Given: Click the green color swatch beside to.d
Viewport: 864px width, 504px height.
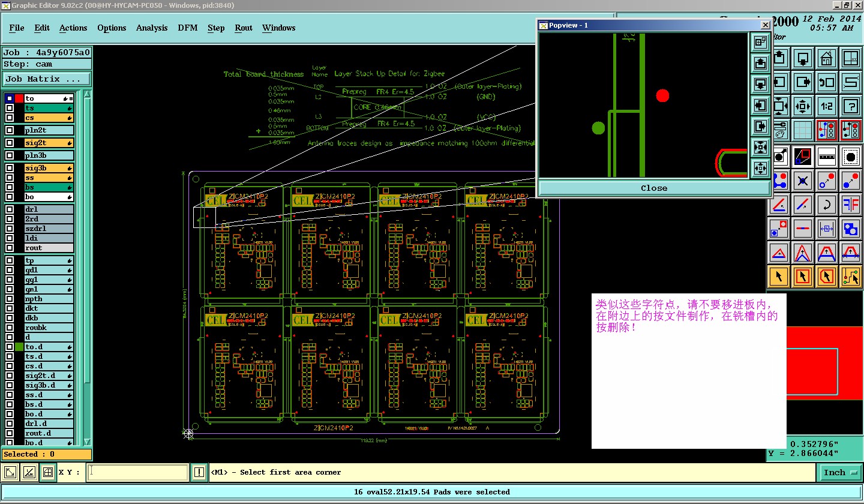Looking at the screenshot, I should pyautogui.click(x=19, y=347).
